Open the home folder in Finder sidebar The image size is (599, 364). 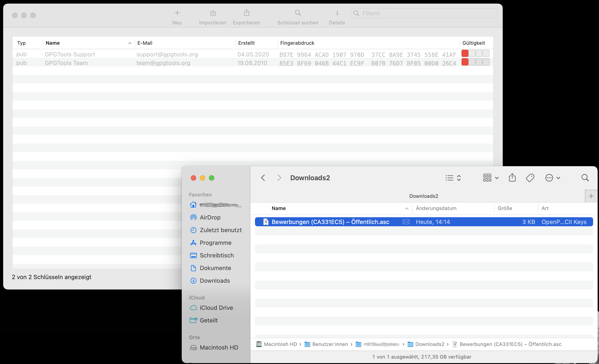click(215, 205)
